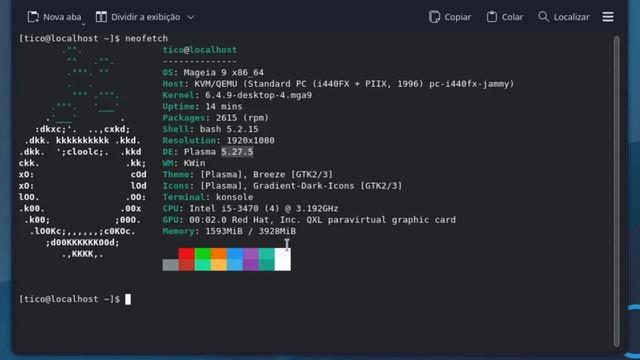Click the text bash 5.2.15

pyautogui.click(x=229, y=129)
